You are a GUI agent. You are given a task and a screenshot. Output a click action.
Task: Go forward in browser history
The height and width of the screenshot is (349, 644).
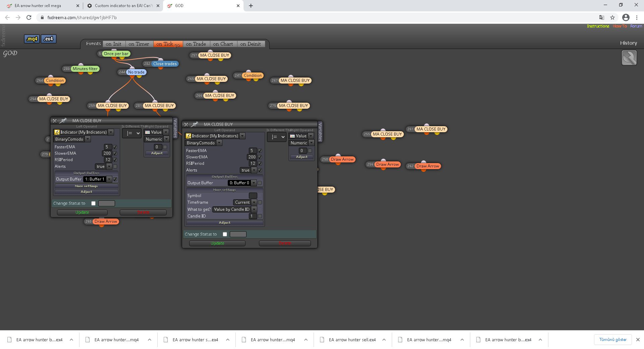pos(18,17)
